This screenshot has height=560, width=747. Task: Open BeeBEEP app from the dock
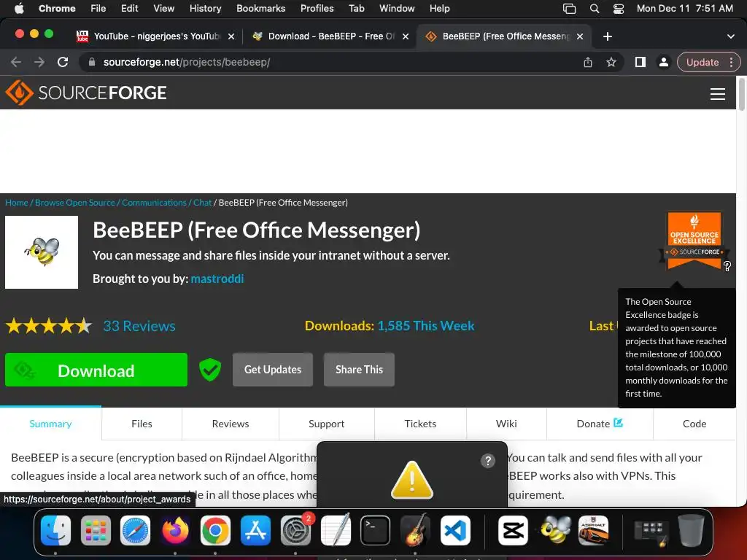(x=554, y=531)
